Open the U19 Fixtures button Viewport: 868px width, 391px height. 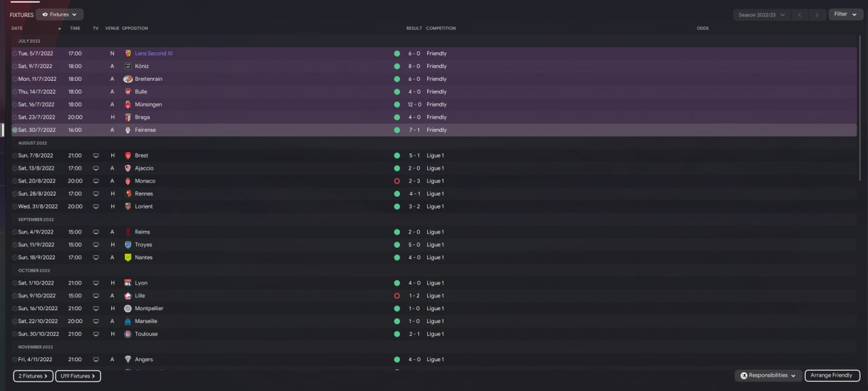[77, 375]
